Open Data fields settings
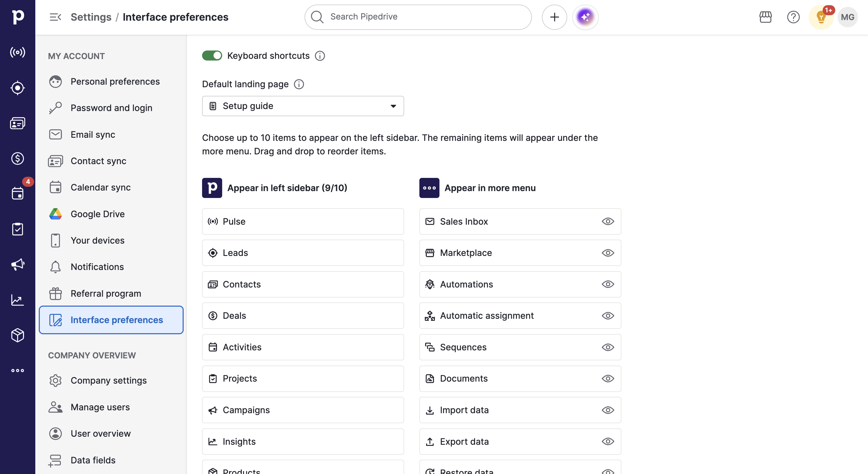The height and width of the screenshot is (474, 868). click(111, 460)
